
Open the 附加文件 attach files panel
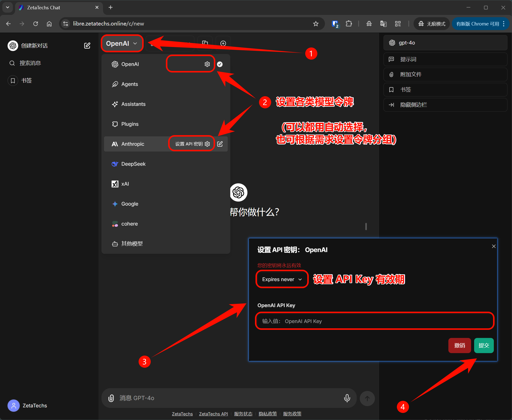coord(445,75)
